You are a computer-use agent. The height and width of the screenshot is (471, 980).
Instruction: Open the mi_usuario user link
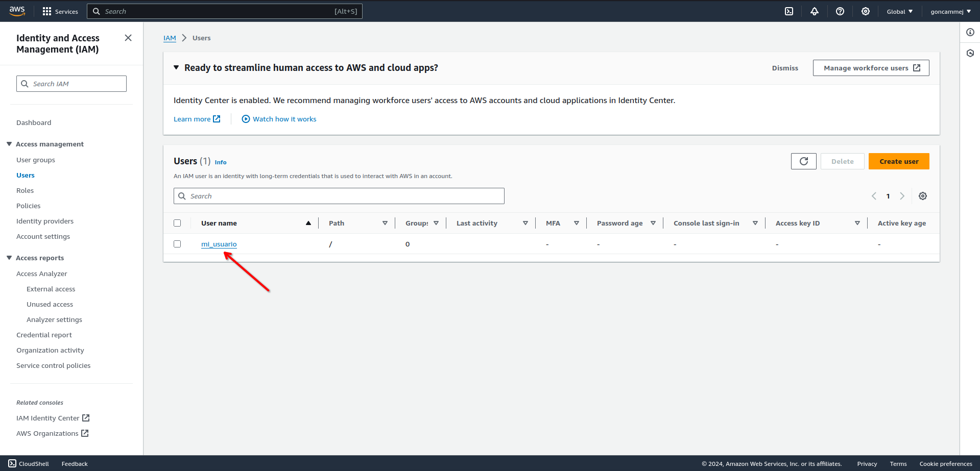coord(219,244)
